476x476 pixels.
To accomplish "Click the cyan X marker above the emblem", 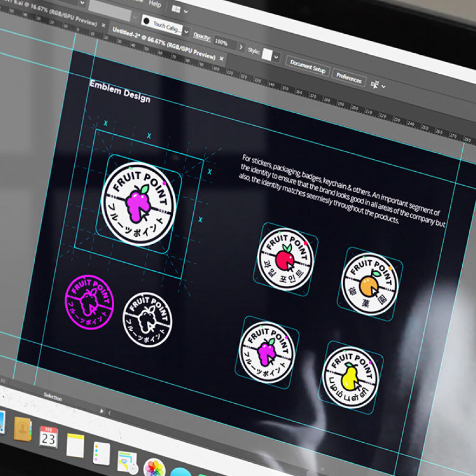I will tap(149, 136).
